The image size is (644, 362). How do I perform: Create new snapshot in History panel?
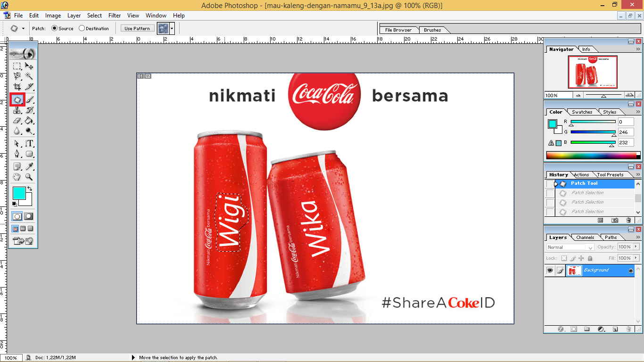coord(615,220)
